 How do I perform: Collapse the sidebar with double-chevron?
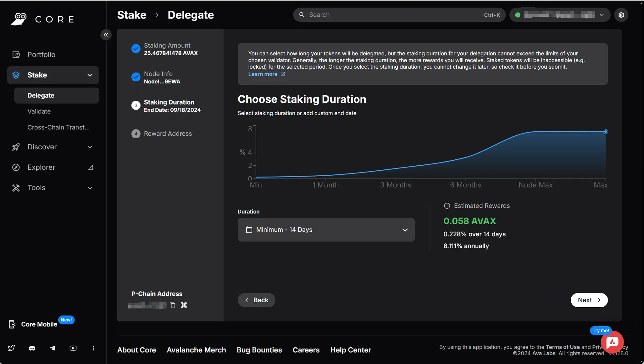pyautogui.click(x=106, y=35)
